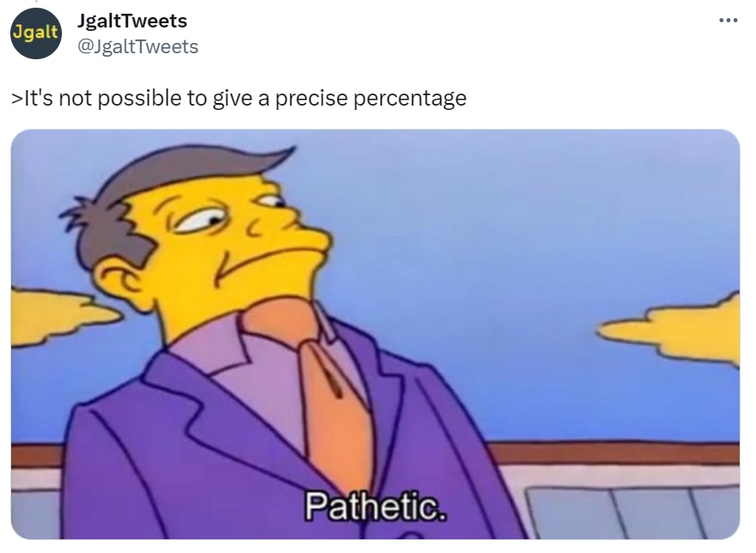Click the word 'percentage' in the tweet
Viewport: 756px width, 553px height.
(x=410, y=99)
